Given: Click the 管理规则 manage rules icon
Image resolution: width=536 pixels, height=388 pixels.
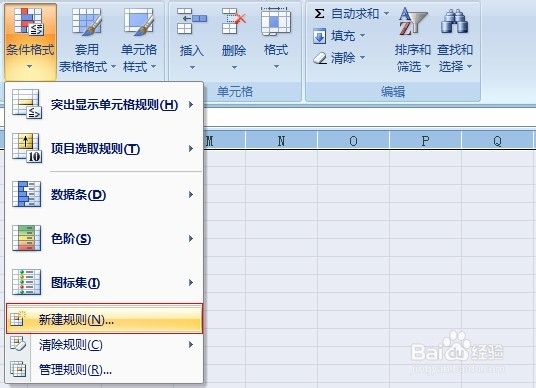Looking at the screenshot, I should point(18,369).
